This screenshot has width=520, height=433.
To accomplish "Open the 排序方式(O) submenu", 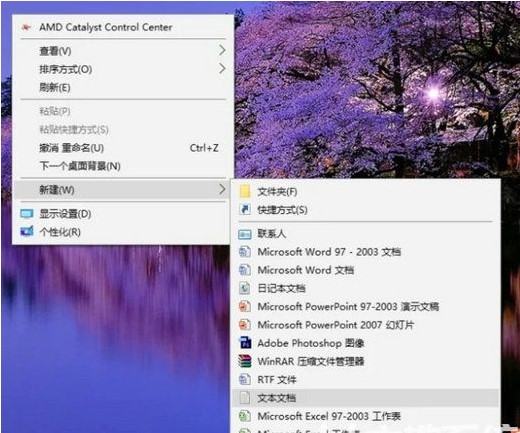I will 123,69.
